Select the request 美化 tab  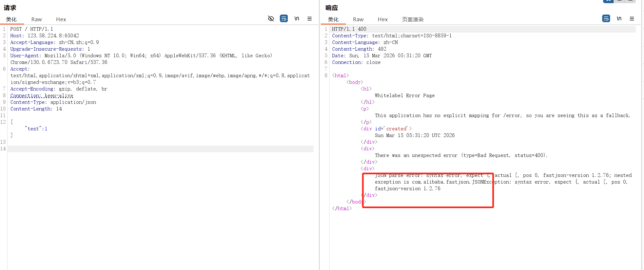[11, 19]
